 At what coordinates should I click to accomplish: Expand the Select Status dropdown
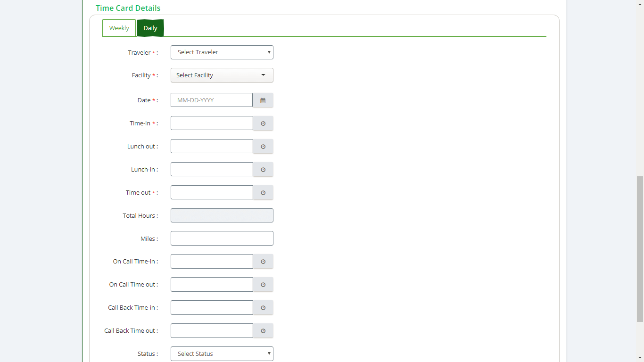click(222, 354)
